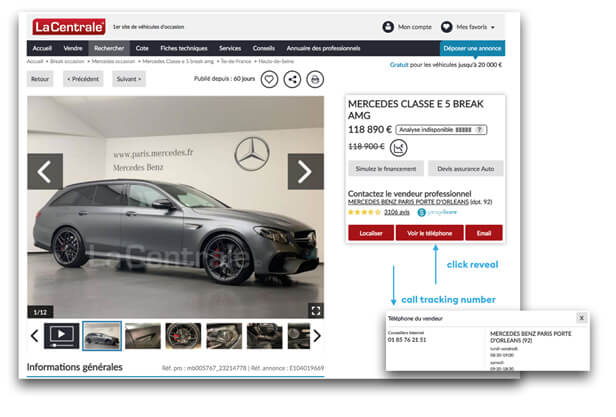616x417 pixels.
Task: Click the share icon
Action: click(292, 79)
